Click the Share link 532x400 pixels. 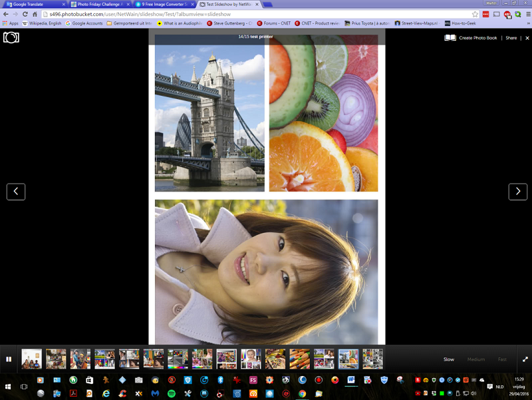(x=511, y=38)
